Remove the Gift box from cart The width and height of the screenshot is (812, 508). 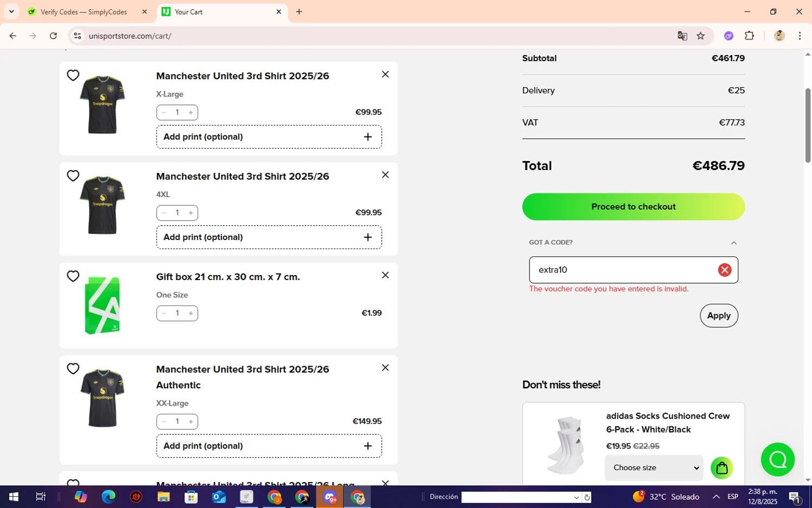(x=385, y=275)
